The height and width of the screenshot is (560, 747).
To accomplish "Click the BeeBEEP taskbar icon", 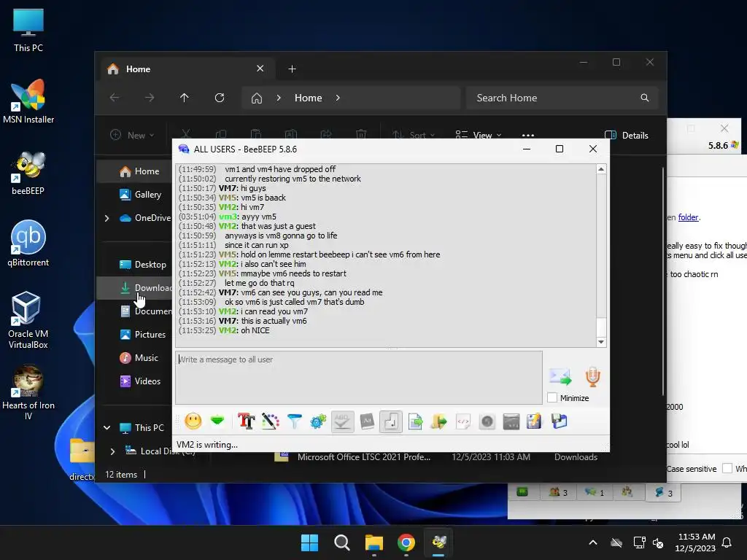I will (x=438, y=542).
